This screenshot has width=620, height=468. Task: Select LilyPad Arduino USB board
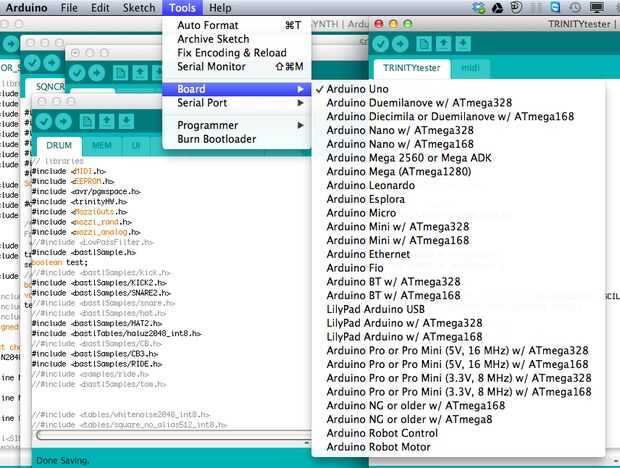click(x=459, y=309)
